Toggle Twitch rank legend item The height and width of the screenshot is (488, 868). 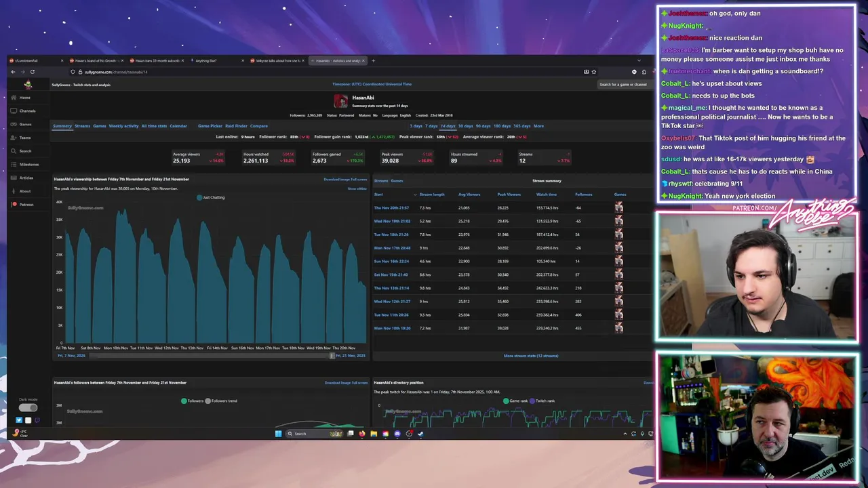click(x=542, y=401)
